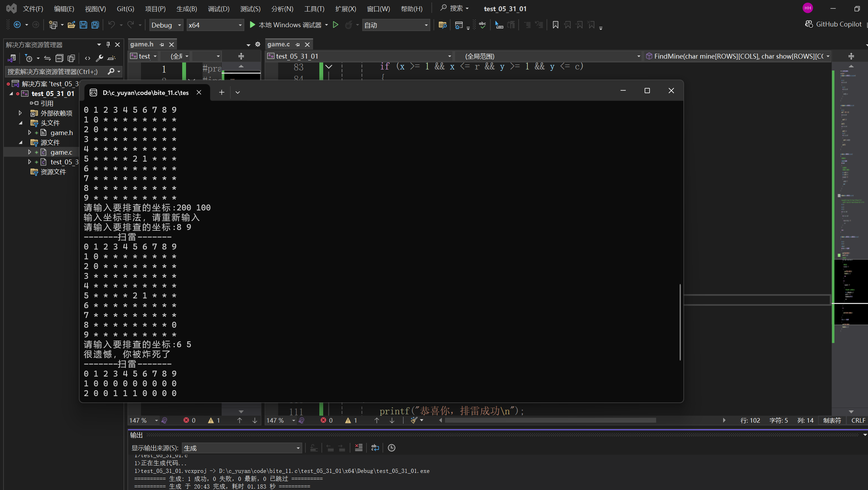868x490 pixels.
Task: Open the Debug configuration dropdown
Action: tap(166, 25)
